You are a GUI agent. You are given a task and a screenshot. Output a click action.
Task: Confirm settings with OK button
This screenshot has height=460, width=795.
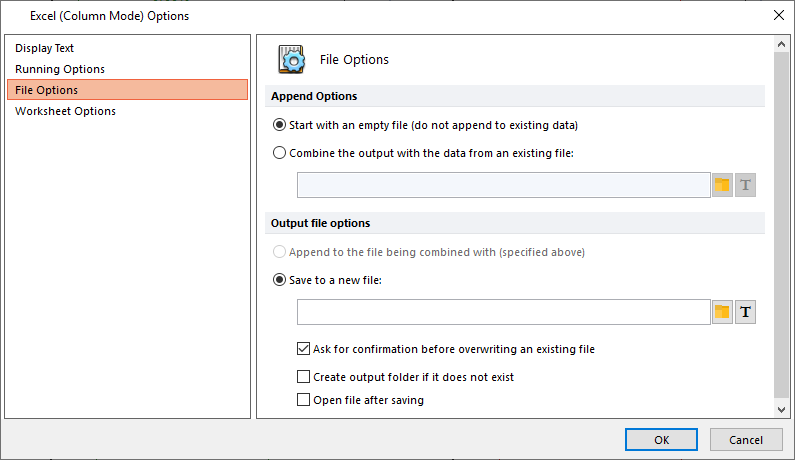pos(661,440)
